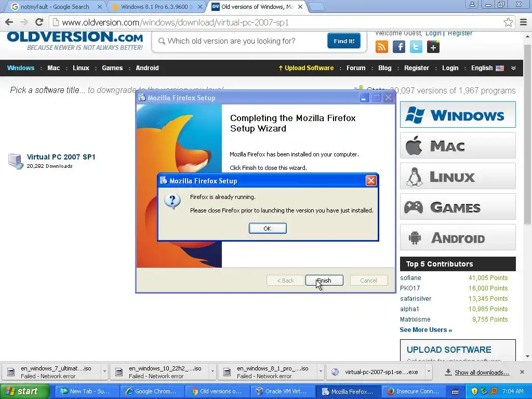Image resolution: width=532 pixels, height=399 pixels.
Task: Switch to Insecure Connection Firefox taskbar item
Action: click(413, 391)
